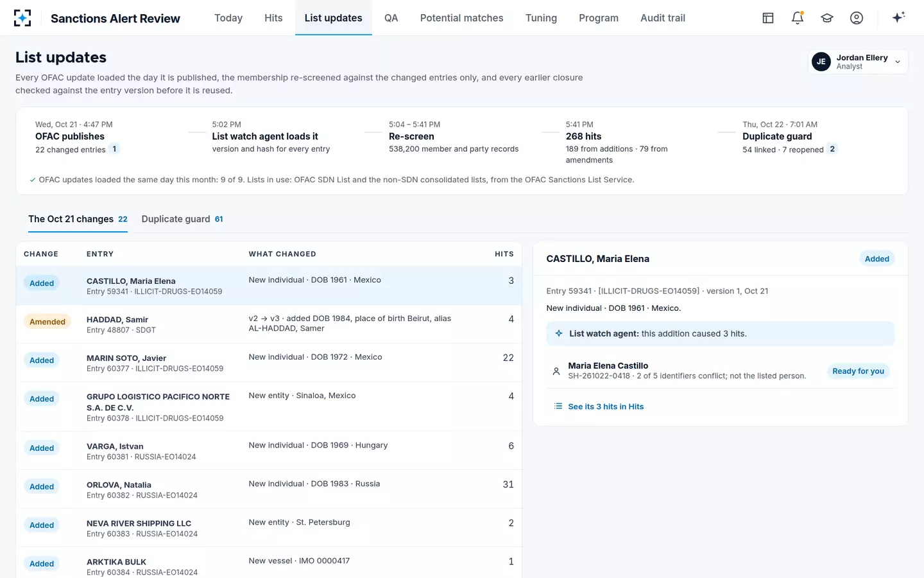The image size is (924, 578).
Task: Select the QA tab
Action: point(391,18)
